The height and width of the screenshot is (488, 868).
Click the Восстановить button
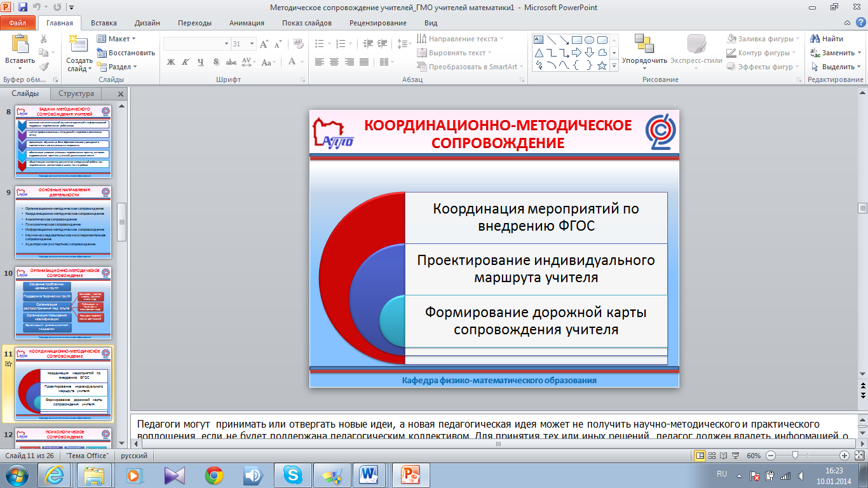(126, 53)
